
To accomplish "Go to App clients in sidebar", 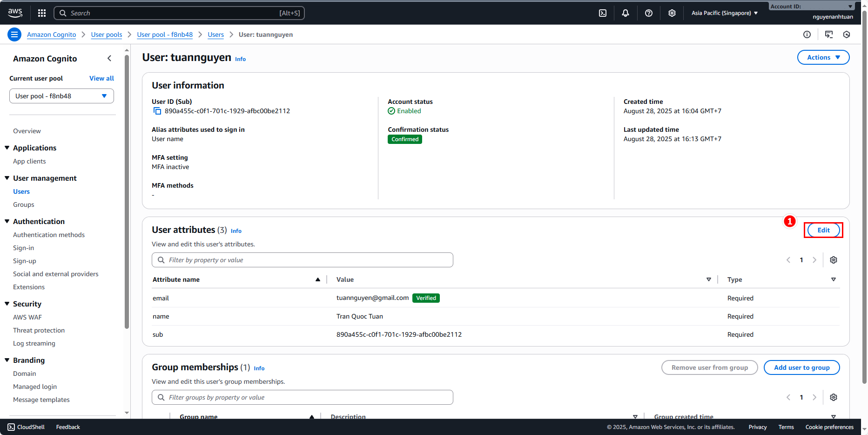I will click(x=29, y=161).
